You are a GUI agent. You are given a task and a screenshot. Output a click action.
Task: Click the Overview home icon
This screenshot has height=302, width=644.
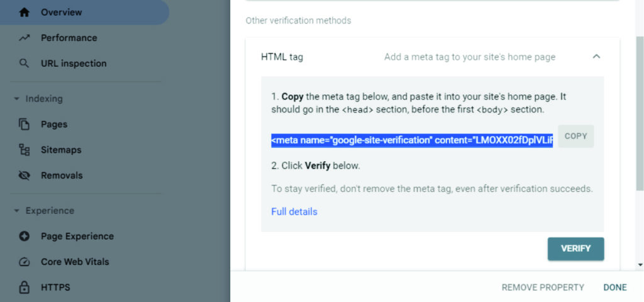coord(25,12)
